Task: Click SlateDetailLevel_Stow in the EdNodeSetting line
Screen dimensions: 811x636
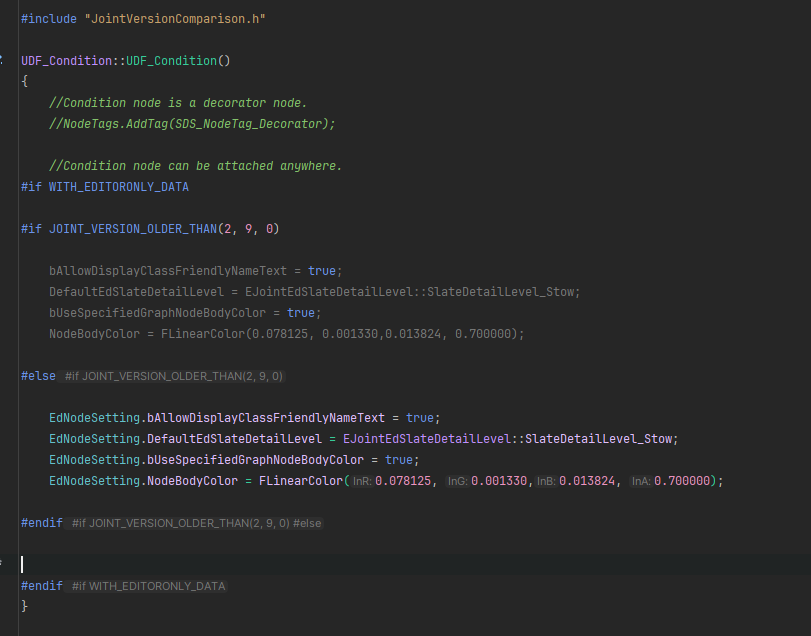Action: pyautogui.click(x=602, y=439)
